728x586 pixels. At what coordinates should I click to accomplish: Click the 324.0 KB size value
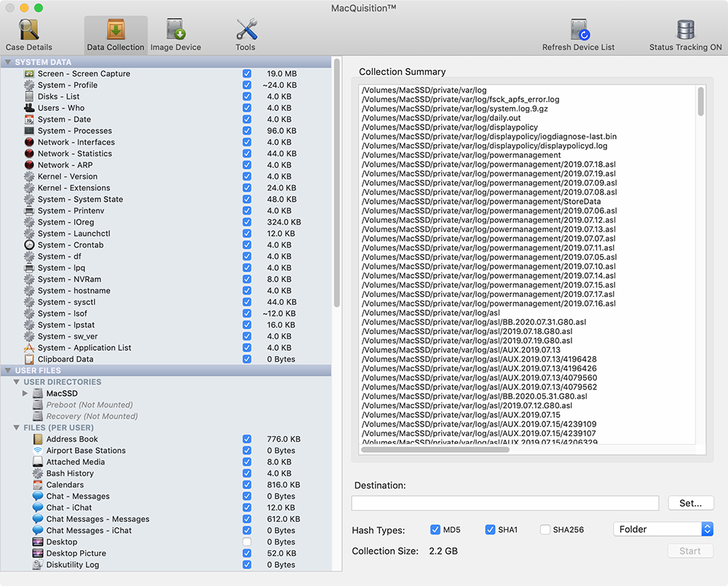284,222
